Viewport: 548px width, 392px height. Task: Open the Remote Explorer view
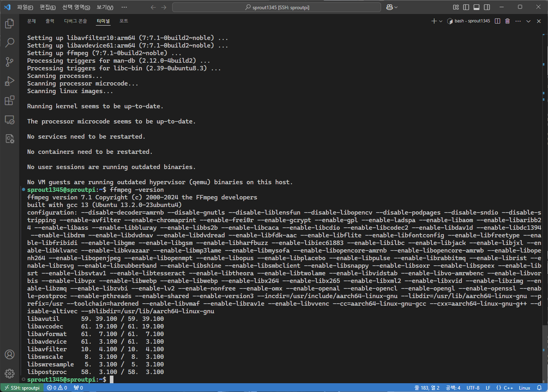pos(10,119)
